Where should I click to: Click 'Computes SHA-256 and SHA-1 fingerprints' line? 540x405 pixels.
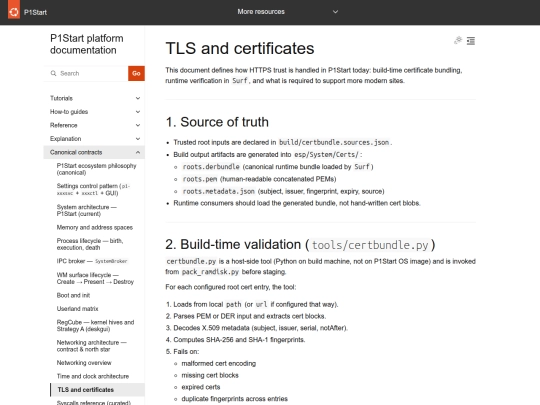point(239,340)
